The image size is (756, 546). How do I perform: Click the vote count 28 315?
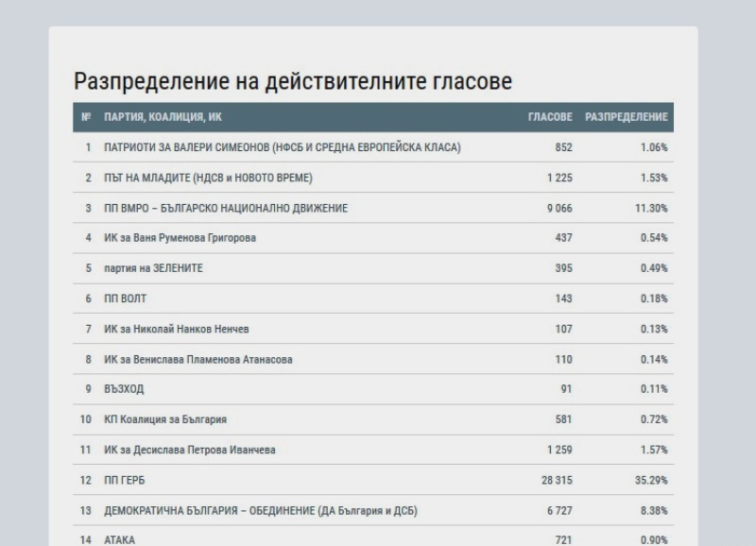557,480
